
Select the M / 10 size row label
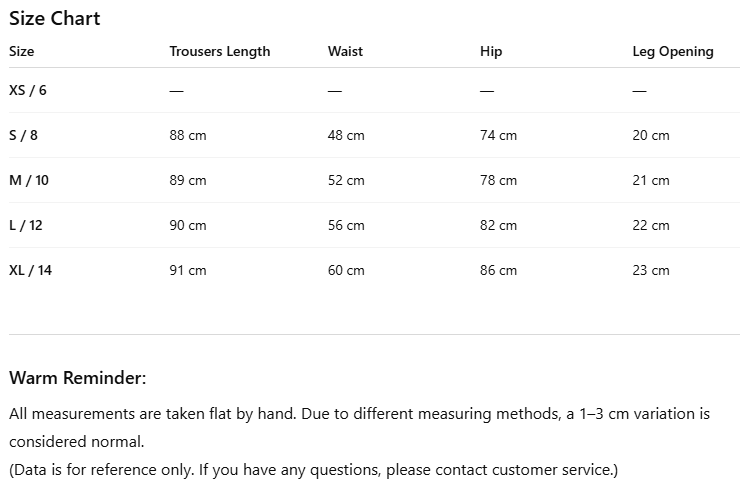28,180
